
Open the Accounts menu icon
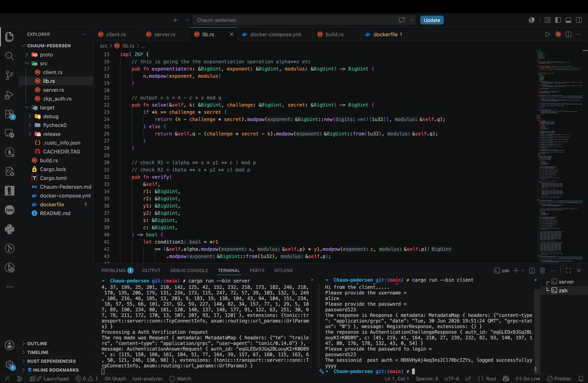click(9, 346)
